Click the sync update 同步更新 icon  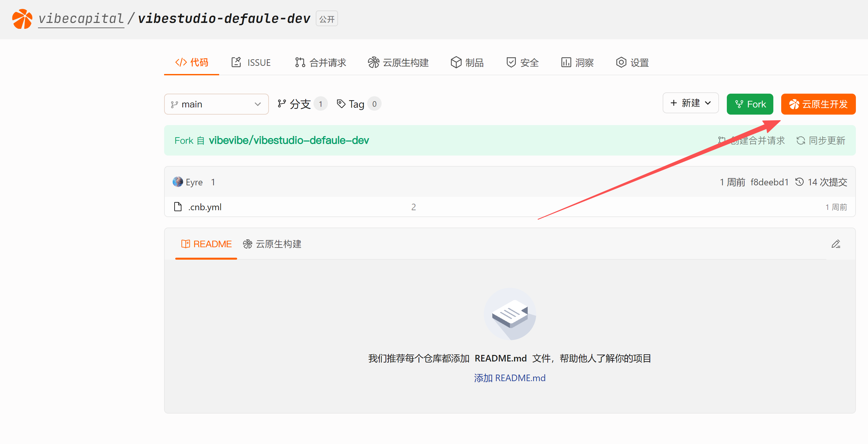click(x=801, y=140)
